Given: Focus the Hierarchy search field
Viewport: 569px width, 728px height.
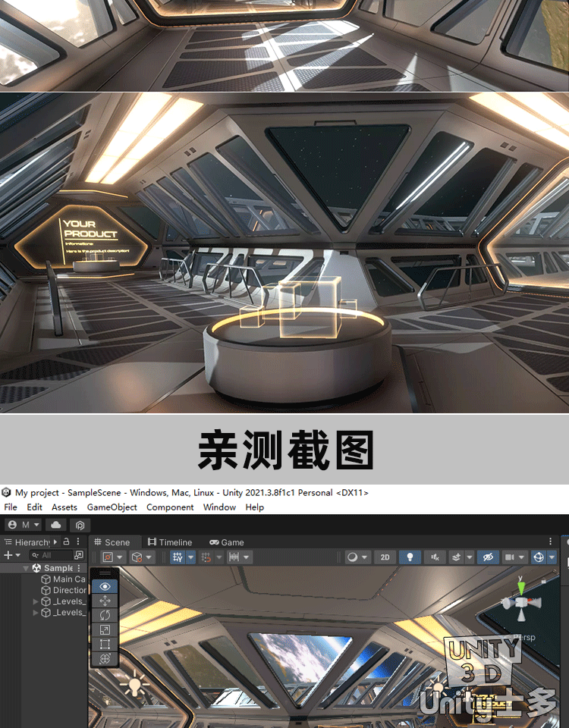Looking at the screenshot, I should [x=51, y=555].
